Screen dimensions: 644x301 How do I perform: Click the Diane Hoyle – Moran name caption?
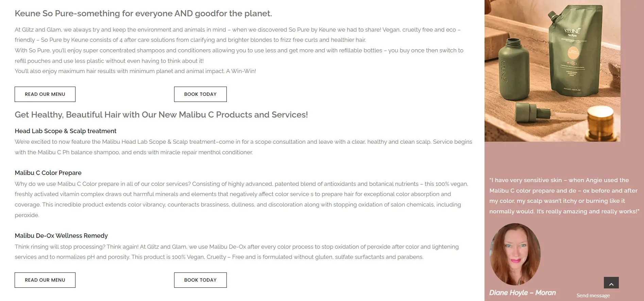click(x=522, y=293)
